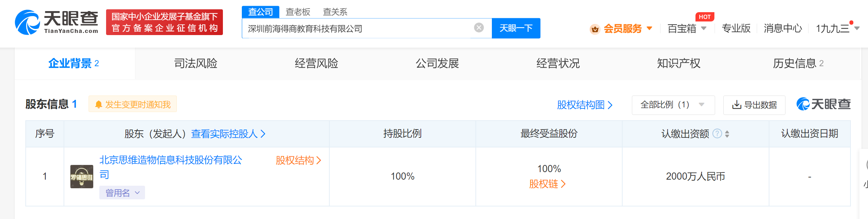Viewport: 868px width, 219px height.
Task: Open the 经营状况 tab
Action: [x=558, y=63]
